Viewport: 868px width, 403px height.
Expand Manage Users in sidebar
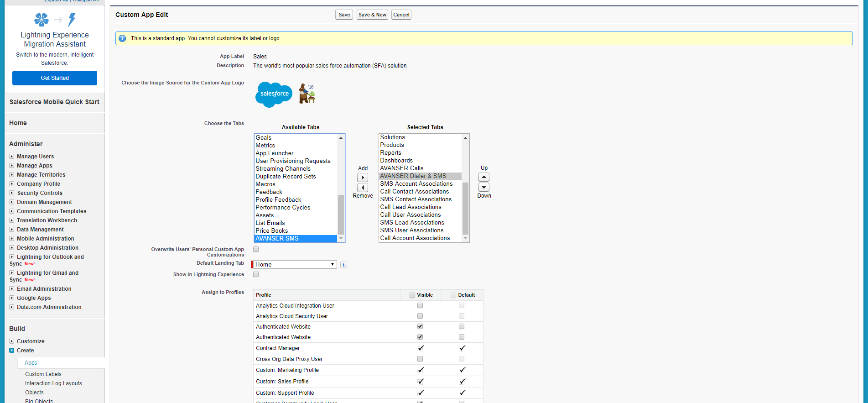pyautogui.click(x=12, y=157)
